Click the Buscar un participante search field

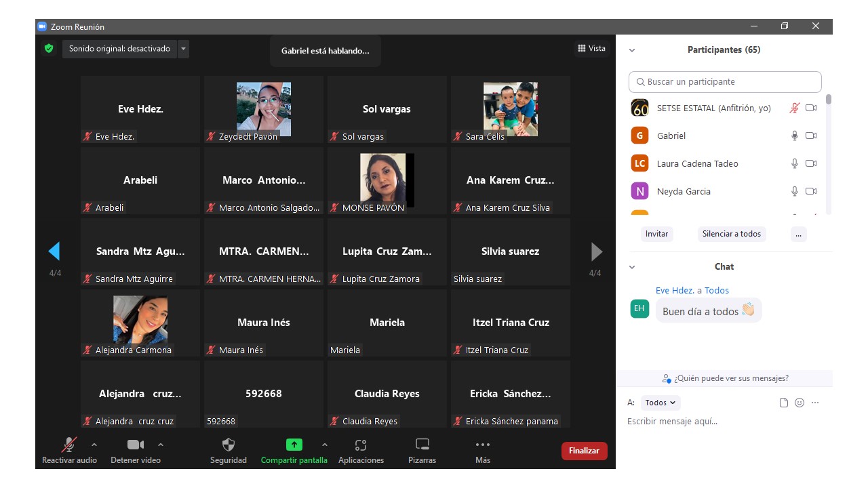coord(725,82)
